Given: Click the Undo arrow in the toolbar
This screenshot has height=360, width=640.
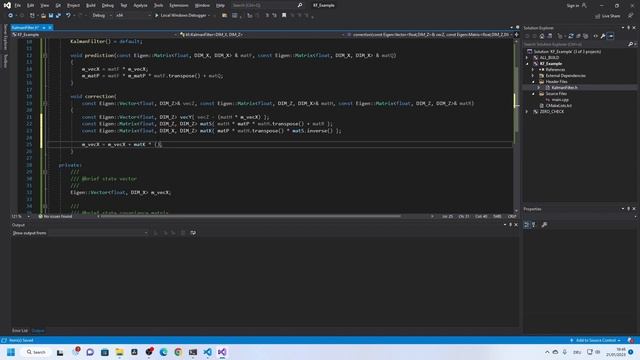Looking at the screenshot, I should [68, 16].
